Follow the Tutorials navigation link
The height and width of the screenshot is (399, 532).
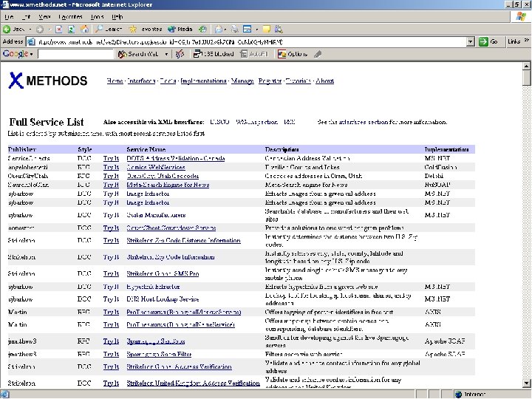pos(298,81)
